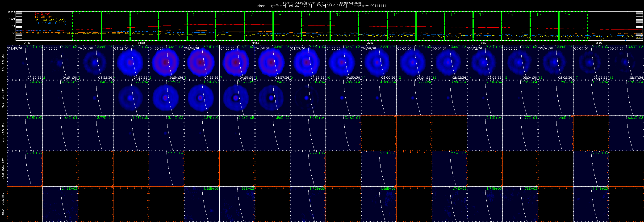Click the '6.0-12.0 keV' row label
644x222 pixels.
[x=3, y=98]
